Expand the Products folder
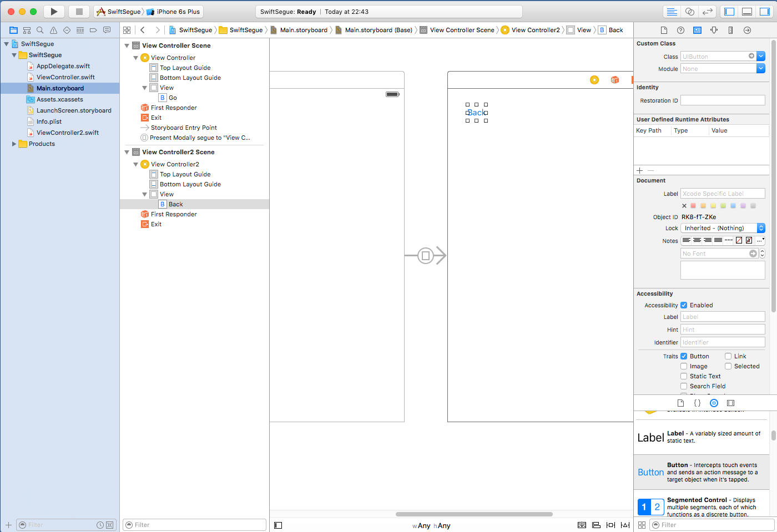The image size is (777, 532). click(14, 144)
